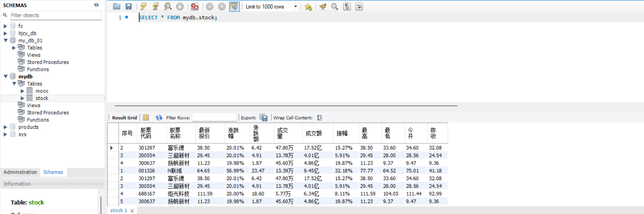Select the cell with value 56.99%
This screenshot has width=644, height=214.
click(237, 171)
